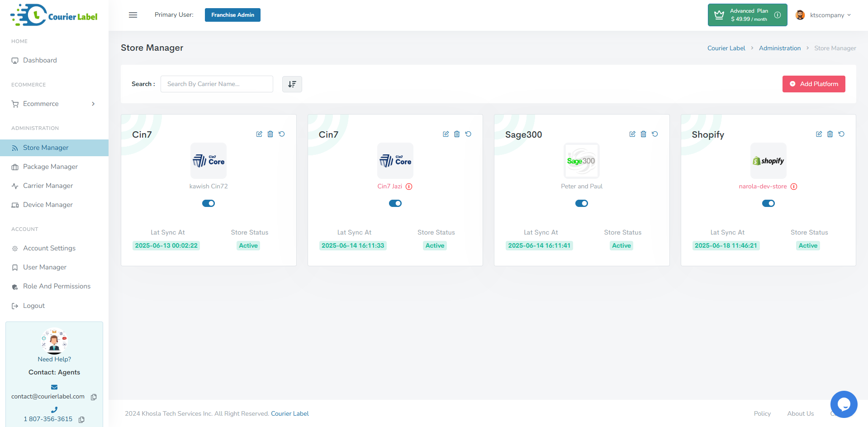Image resolution: width=868 pixels, height=427 pixels.
Task: Click the warning icon beside Cin7 Jazi
Action: click(x=409, y=187)
